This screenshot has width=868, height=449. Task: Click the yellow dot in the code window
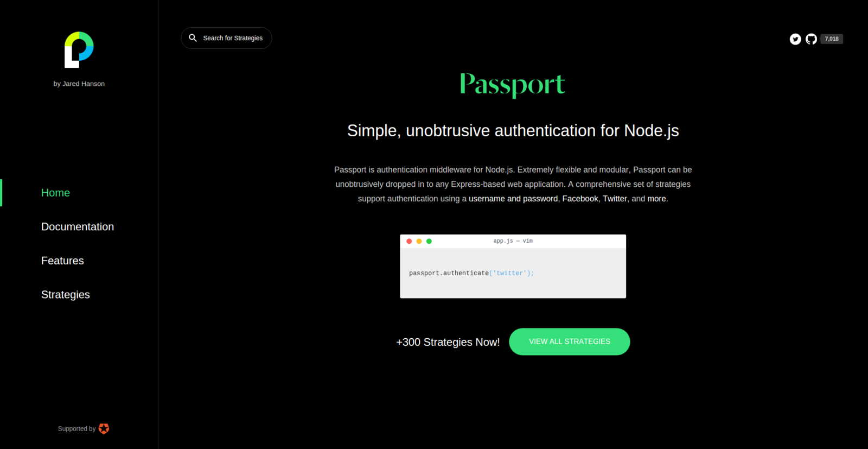[x=419, y=241]
